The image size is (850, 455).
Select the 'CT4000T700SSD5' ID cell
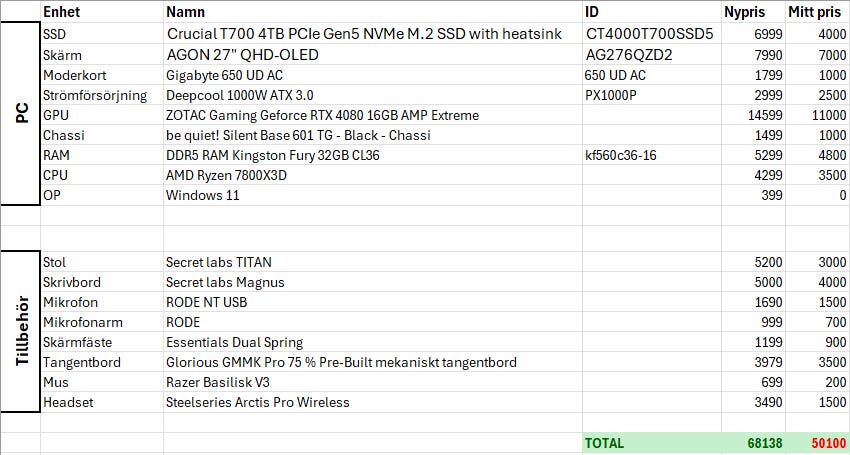click(652, 34)
